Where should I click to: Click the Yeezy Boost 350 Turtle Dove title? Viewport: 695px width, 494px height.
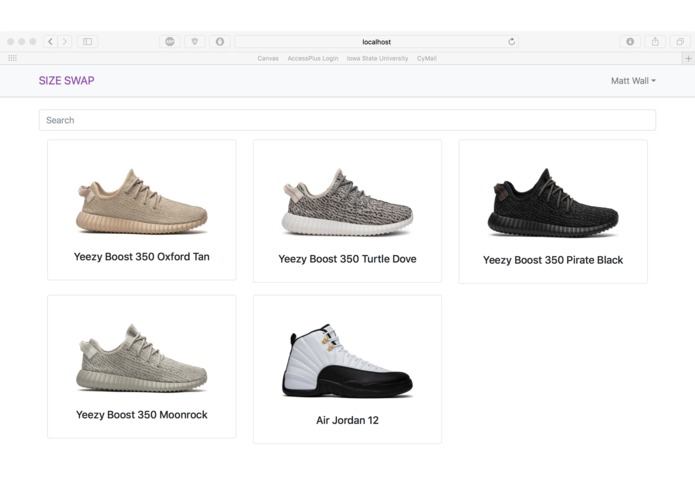(347, 259)
